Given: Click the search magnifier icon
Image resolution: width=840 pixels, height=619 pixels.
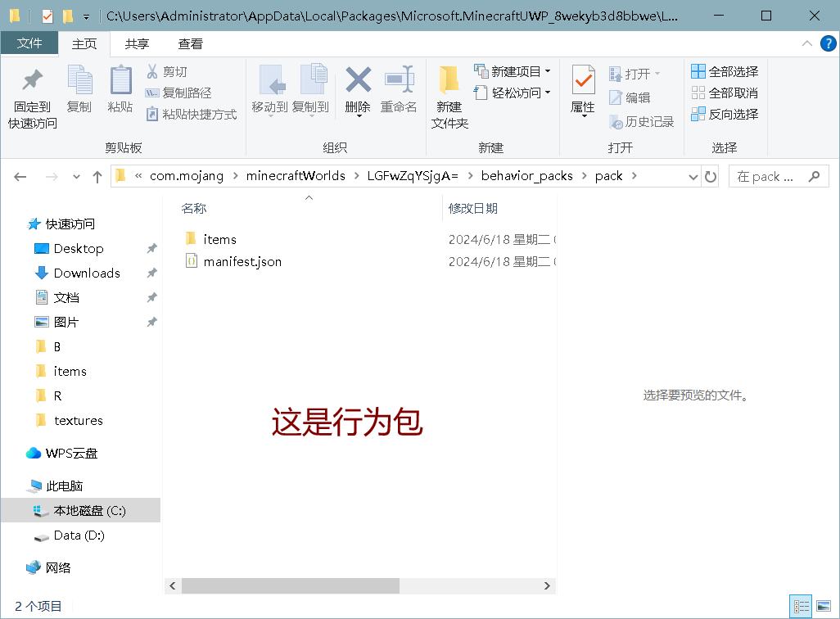Looking at the screenshot, I should (x=815, y=176).
